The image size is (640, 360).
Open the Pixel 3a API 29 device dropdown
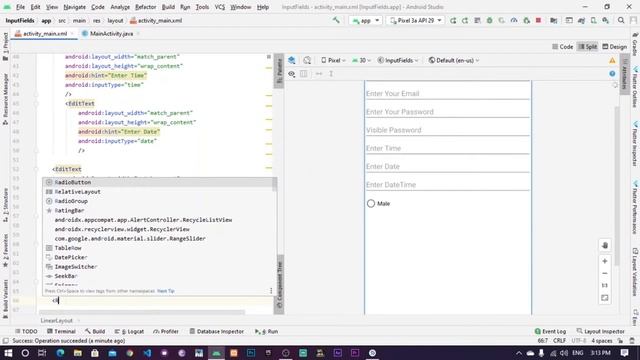tap(416, 20)
